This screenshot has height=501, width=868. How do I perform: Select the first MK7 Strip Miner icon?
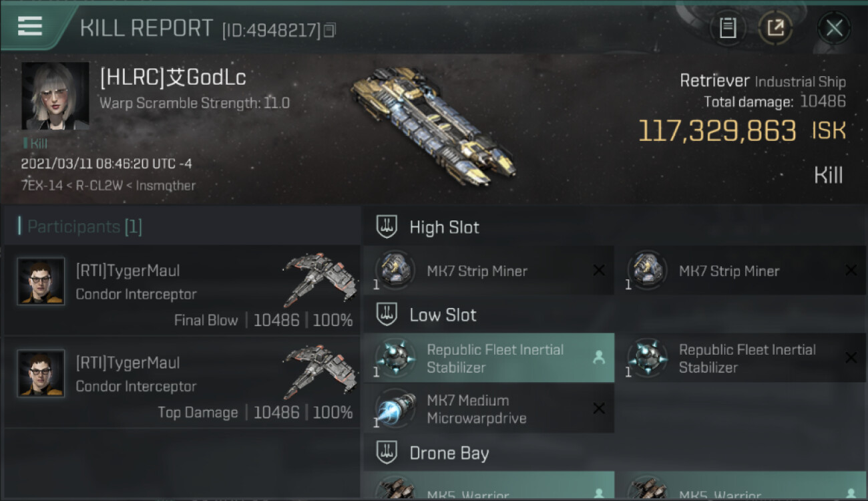pyautogui.click(x=395, y=271)
